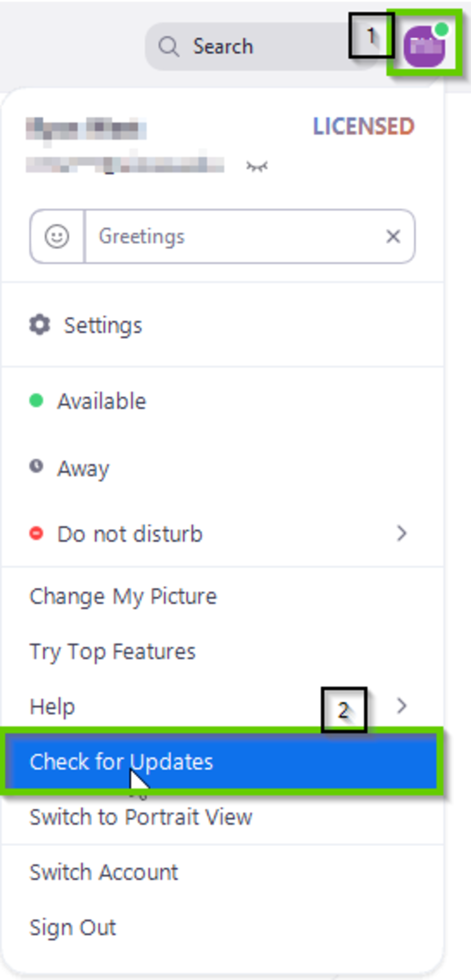Click the clock icon next to Away
Viewport: 471px width, 980px height.
pyautogui.click(x=36, y=467)
